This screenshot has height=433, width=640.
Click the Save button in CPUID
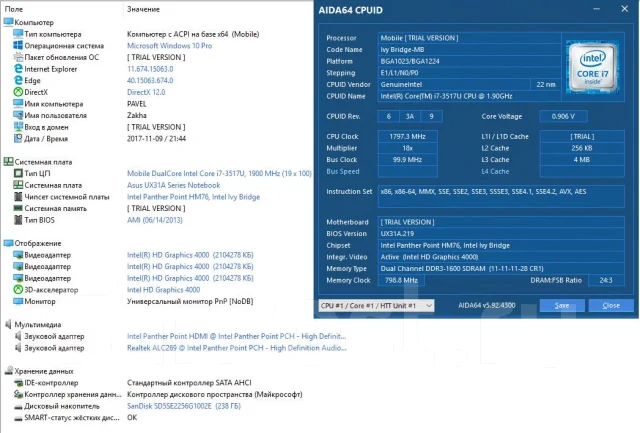click(x=562, y=305)
